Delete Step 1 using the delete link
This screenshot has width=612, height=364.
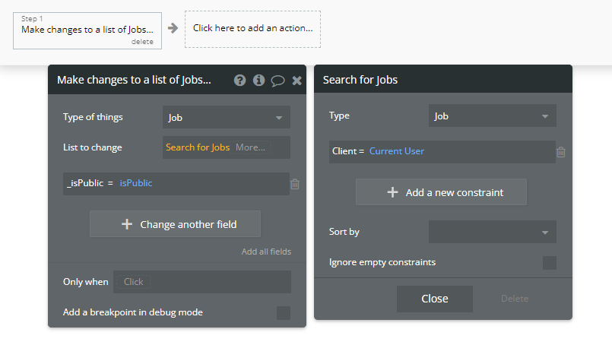142,42
